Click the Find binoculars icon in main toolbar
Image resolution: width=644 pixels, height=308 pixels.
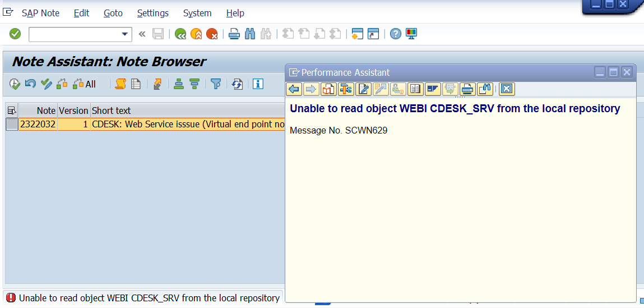pos(250,34)
